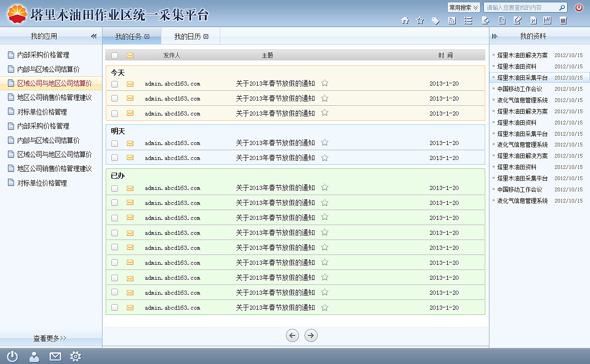Open the highlighted 塔里木油田采集平台 document row
Image resolution: width=590 pixels, height=364 pixels.
click(539, 78)
